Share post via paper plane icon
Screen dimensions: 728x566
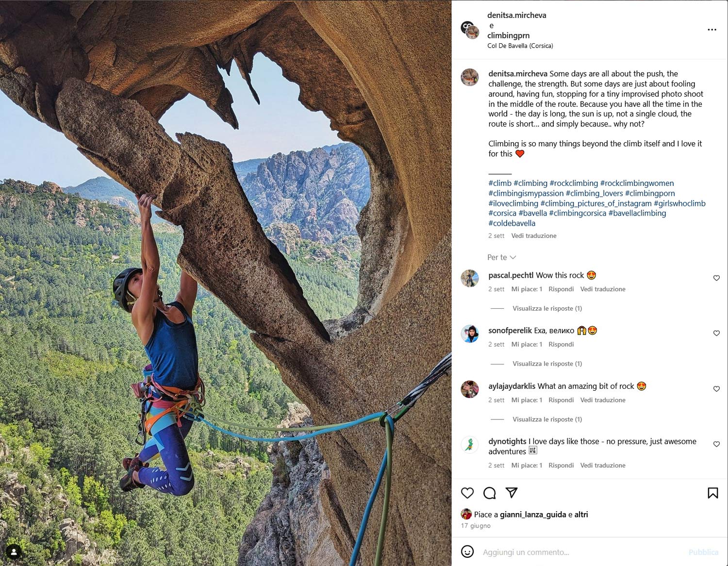click(x=512, y=493)
